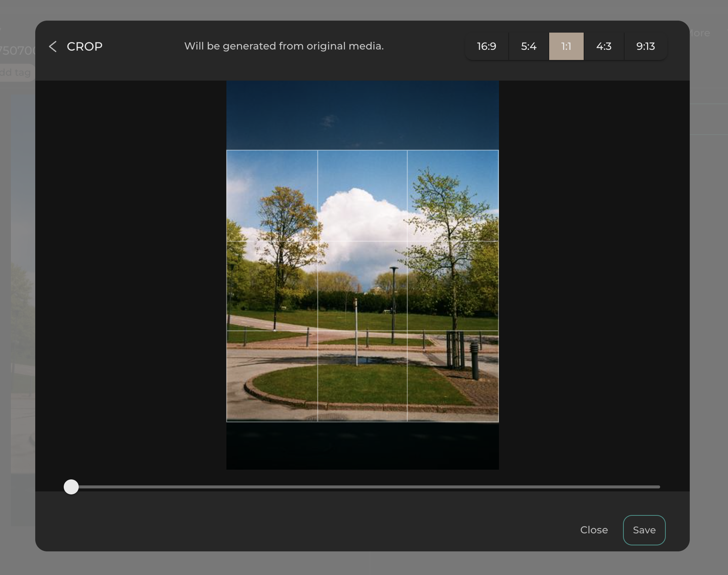
Task: Click the top-left corner of crop frame
Action: click(x=227, y=151)
